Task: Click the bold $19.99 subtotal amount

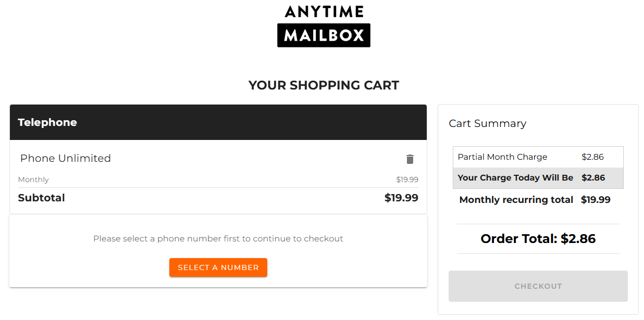Action: (x=401, y=198)
